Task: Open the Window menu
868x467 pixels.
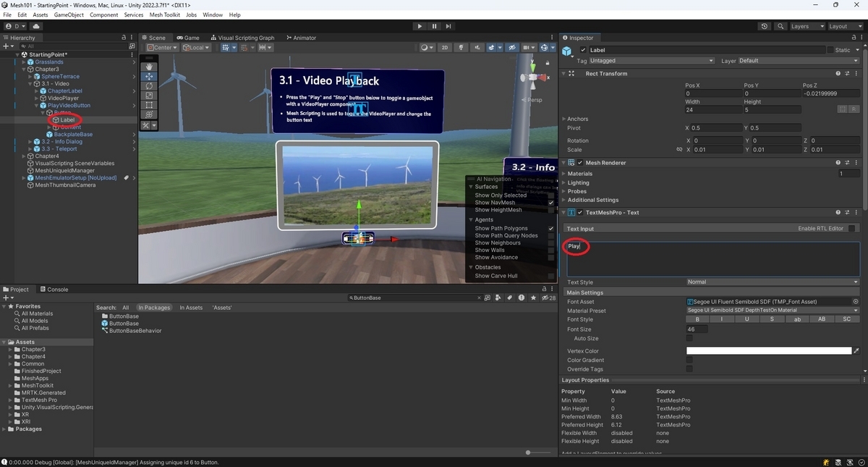Action: click(x=213, y=14)
